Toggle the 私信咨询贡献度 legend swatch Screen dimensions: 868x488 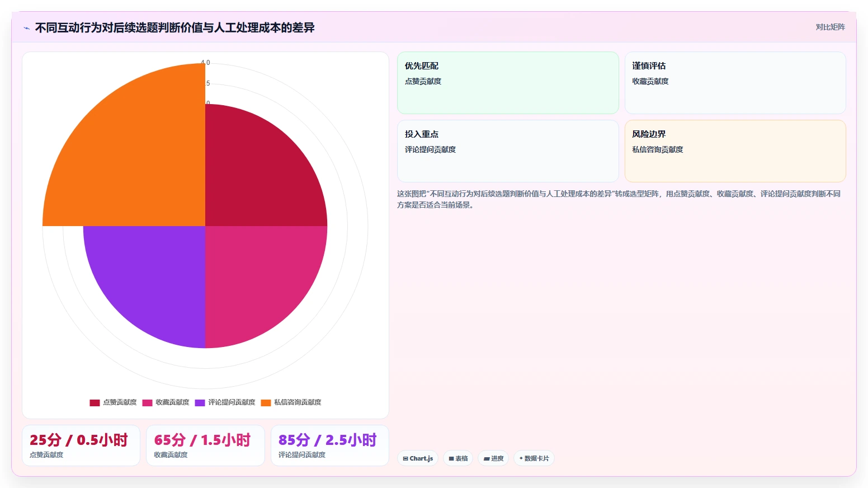266,402
